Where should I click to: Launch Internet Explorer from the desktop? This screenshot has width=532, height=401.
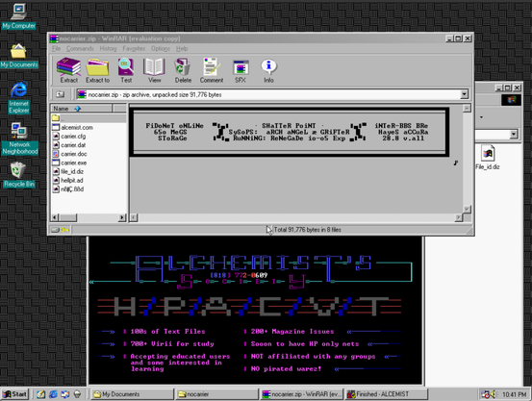pos(19,98)
